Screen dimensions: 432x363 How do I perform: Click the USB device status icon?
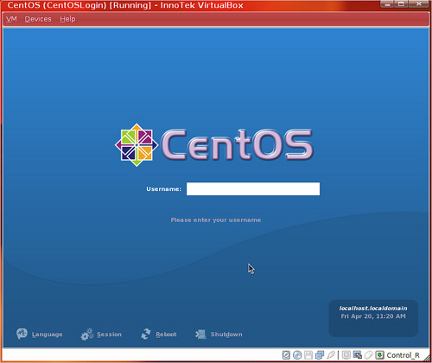point(331,355)
